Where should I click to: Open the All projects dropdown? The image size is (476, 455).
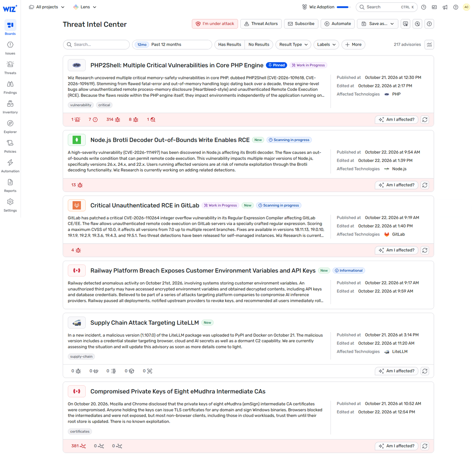pos(47,7)
